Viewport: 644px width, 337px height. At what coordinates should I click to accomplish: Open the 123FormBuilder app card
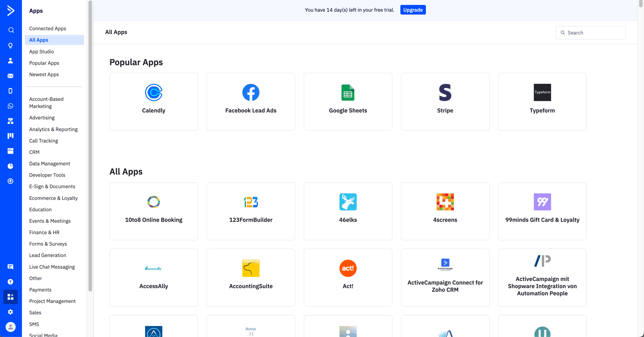(251, 211)
